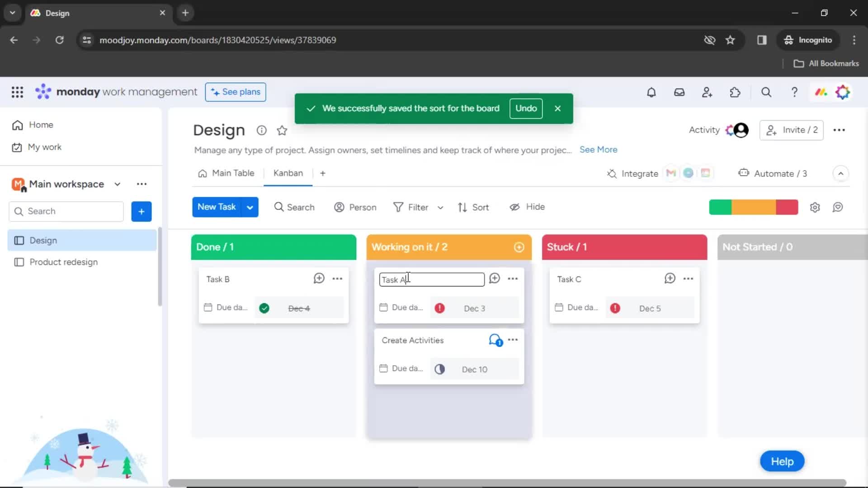Show board info for Design
Screen dimensions: 868x488
(261, 130)
